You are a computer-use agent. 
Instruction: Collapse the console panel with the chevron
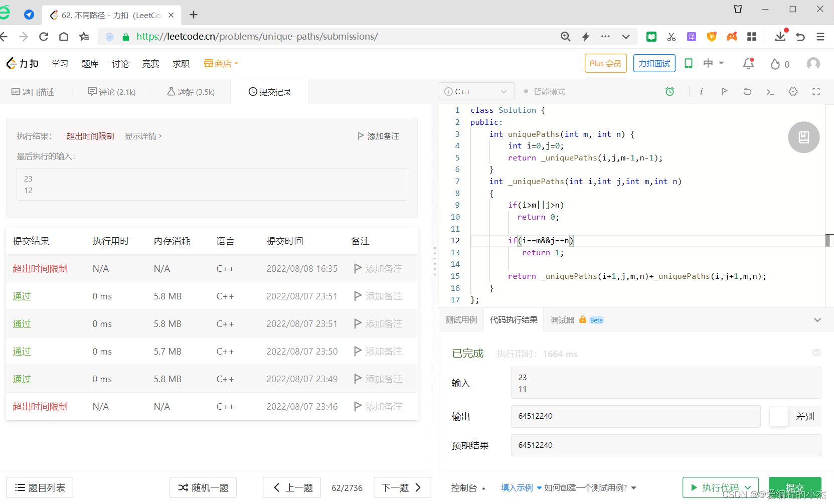point(817,319)
